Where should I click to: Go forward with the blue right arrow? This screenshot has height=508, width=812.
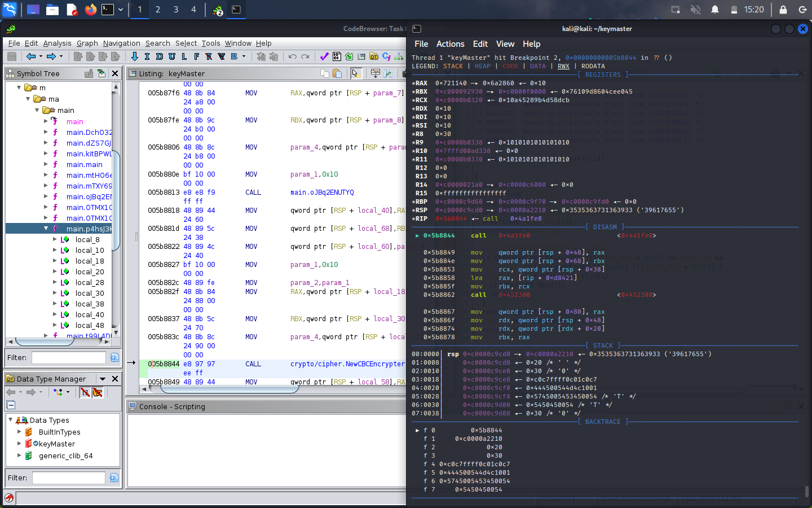(51, 56)
